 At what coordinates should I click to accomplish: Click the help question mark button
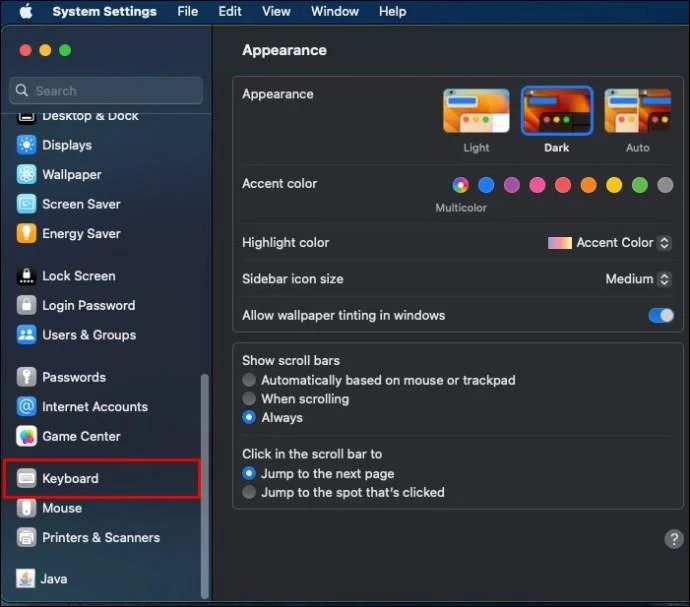coord(674,539)
